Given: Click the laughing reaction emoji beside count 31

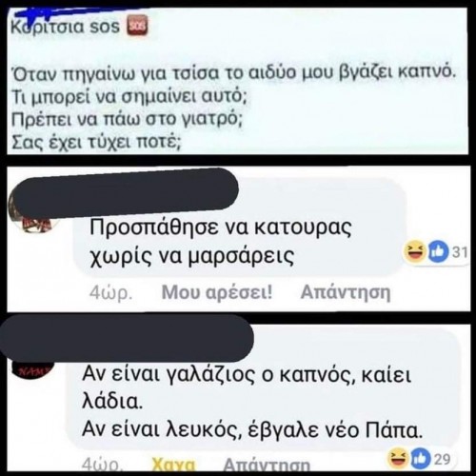Looking at the screenshot, I should point(415,252).
